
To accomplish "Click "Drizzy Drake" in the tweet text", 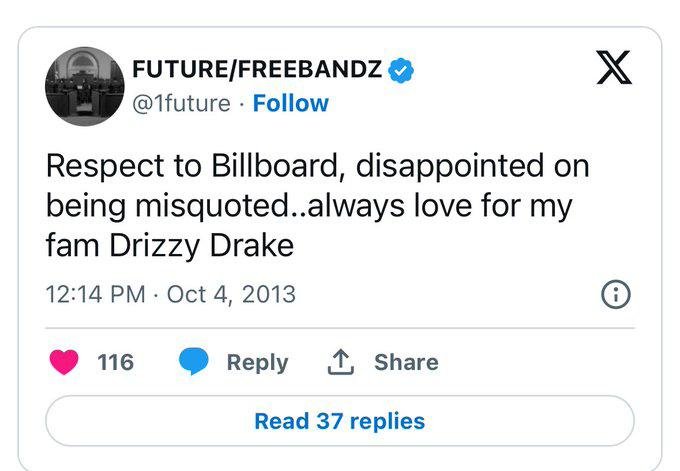I will pyautogui.click(x=189, y=244).
